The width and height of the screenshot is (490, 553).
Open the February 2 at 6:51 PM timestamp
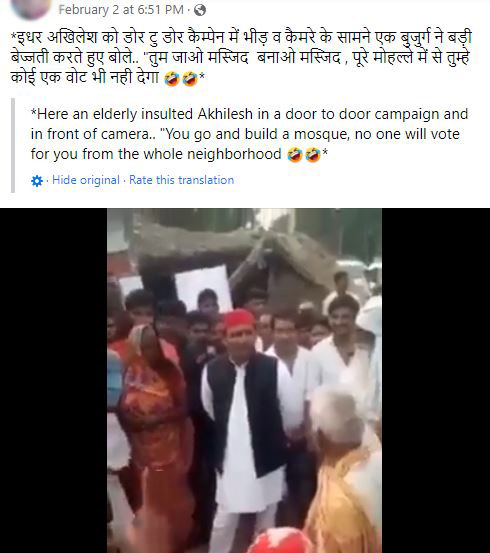121,10
